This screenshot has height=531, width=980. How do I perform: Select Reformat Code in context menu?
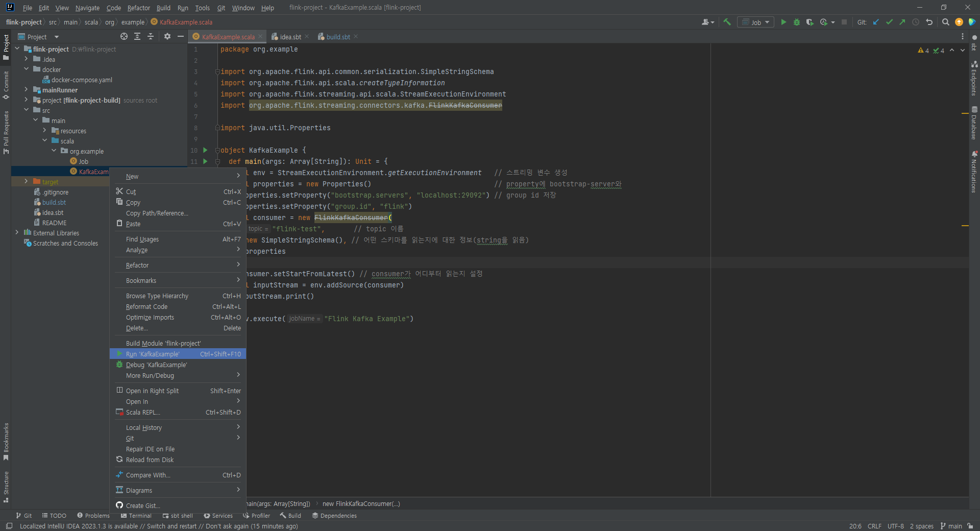pos(178,306)
